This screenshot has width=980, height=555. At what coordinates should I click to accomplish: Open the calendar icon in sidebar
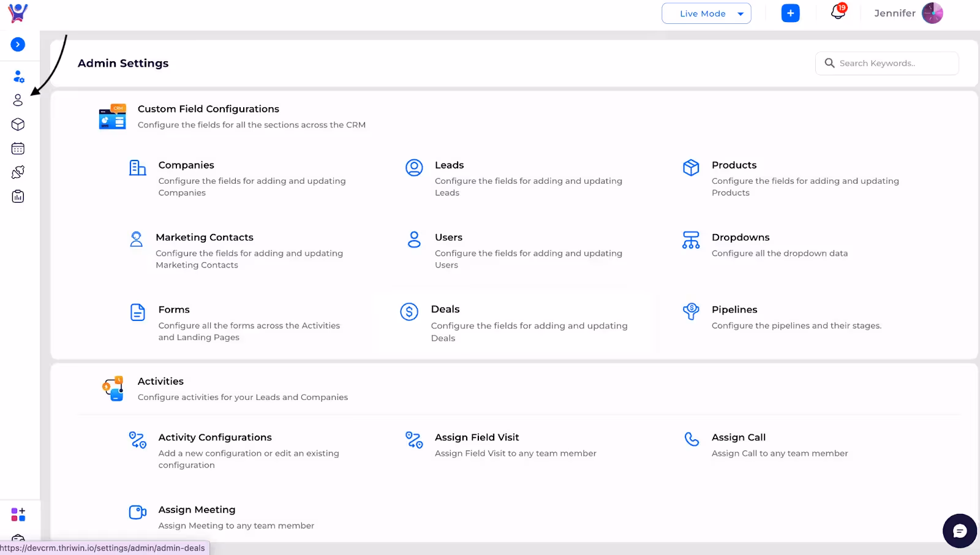pos(18,148)
